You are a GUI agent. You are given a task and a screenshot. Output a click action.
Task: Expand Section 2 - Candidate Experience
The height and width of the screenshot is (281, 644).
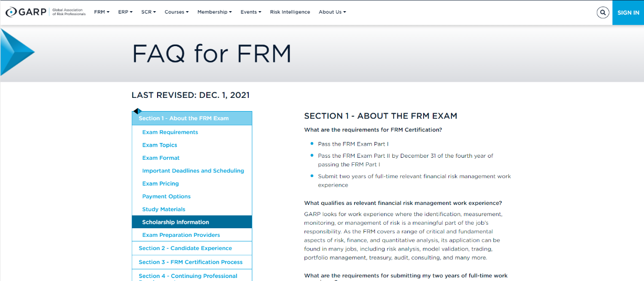click(185, 249)
